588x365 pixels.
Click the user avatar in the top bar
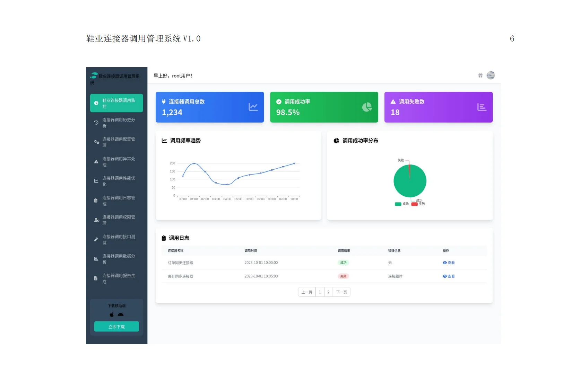pyautogui.click(x=491, y=75)
